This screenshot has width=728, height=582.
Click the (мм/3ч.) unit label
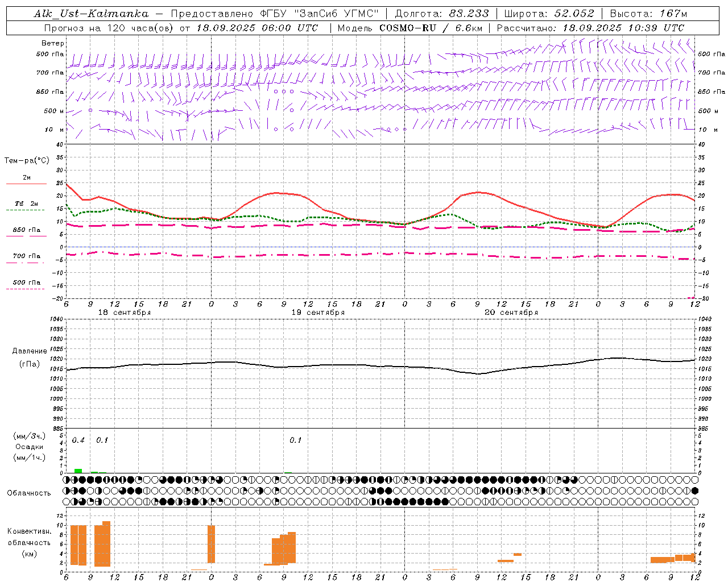[29, 436]
